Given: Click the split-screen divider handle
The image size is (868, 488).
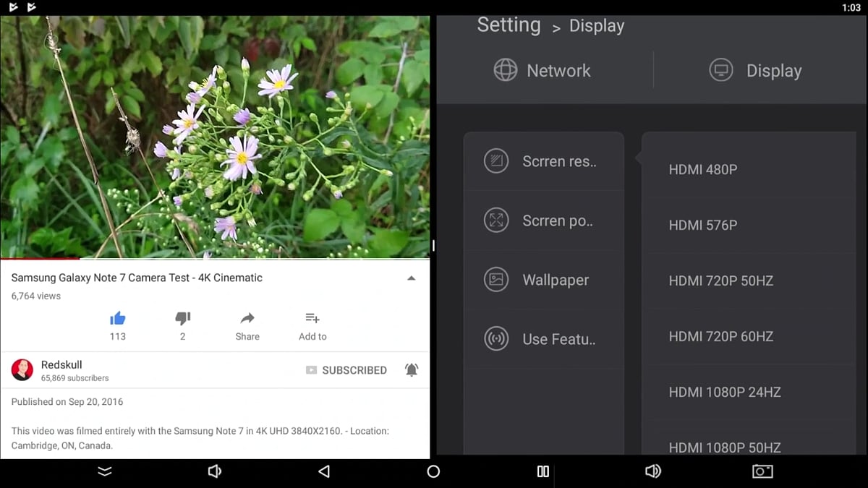Looking at the screenshot, I should (x=433, y=246).
